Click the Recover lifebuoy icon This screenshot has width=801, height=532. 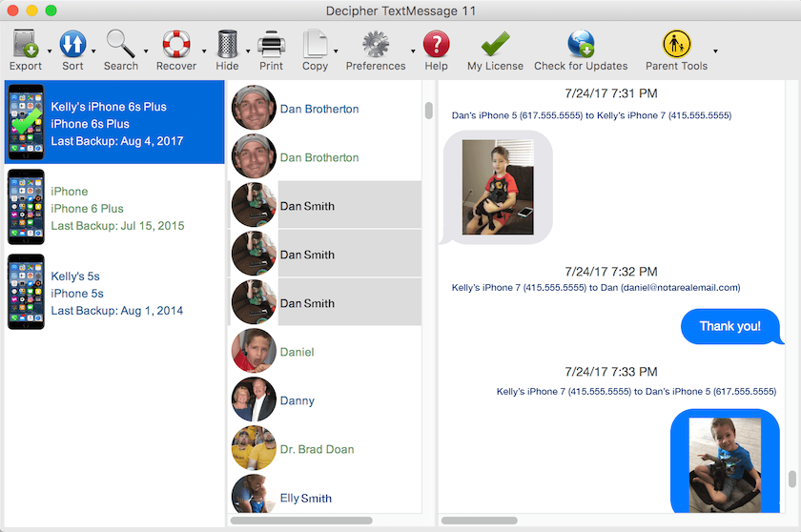point(175,44)
